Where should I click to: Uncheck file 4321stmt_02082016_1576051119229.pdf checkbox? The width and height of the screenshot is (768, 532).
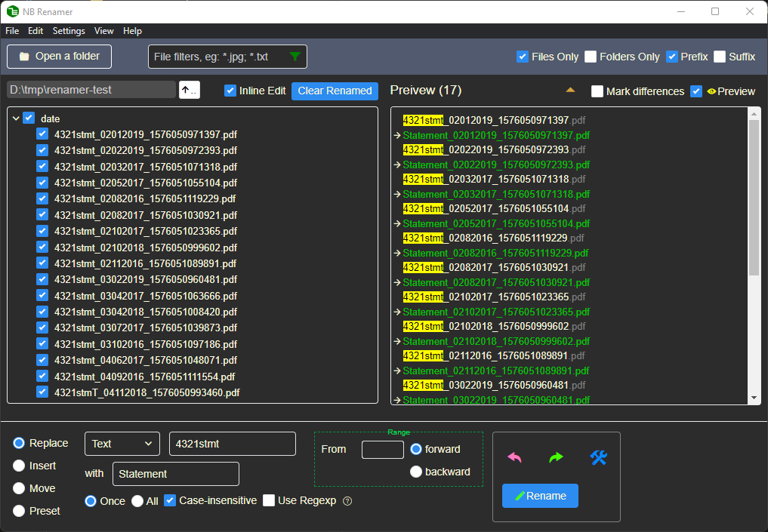(x=42, y=198)
